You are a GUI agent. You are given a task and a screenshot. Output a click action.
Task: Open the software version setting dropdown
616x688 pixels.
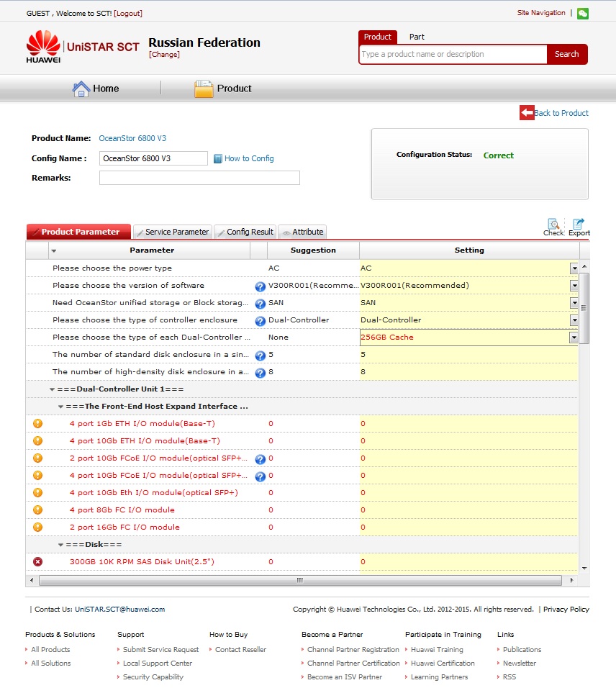[x=574, y=286]
